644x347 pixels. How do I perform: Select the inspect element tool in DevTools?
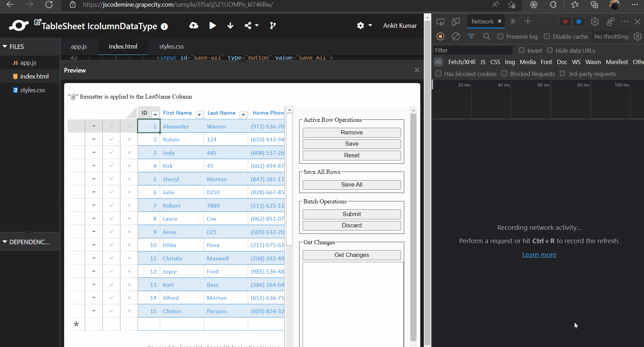[x=440, y=21]
